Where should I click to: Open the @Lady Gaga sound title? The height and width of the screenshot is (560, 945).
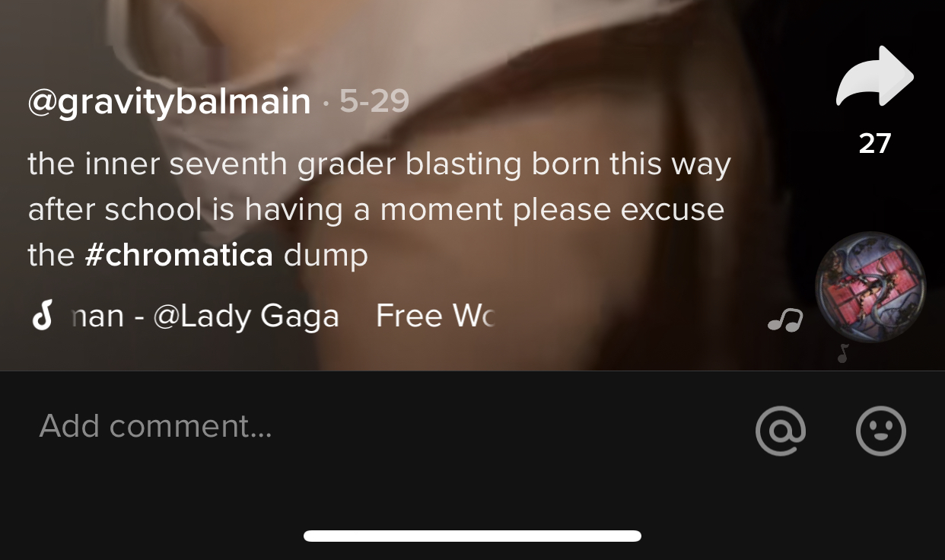246,316
